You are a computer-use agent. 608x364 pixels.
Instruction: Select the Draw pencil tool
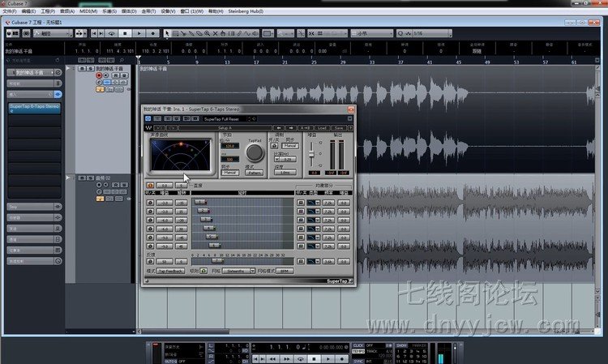pos(239,34)
